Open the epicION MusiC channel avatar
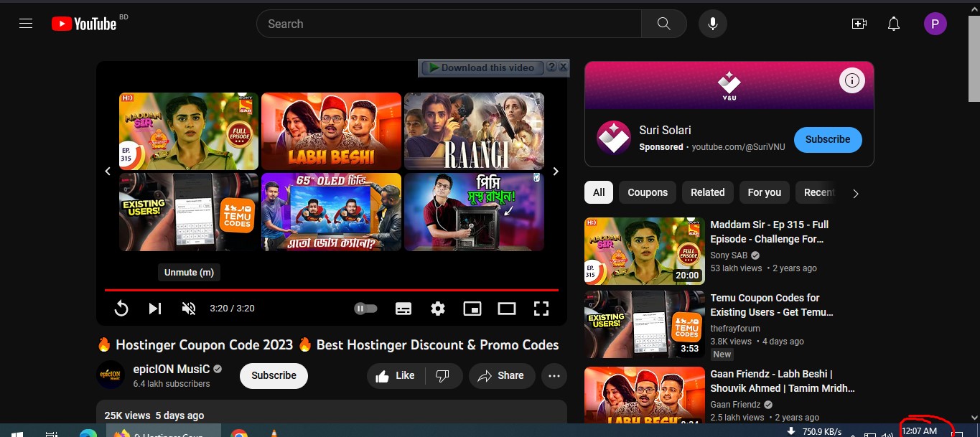Image resolution: width=980 pixels, height=437 pixels. (x=111, y=375)
